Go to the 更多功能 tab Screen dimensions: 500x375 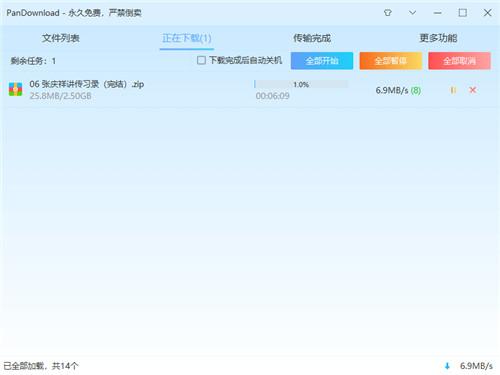438,38
